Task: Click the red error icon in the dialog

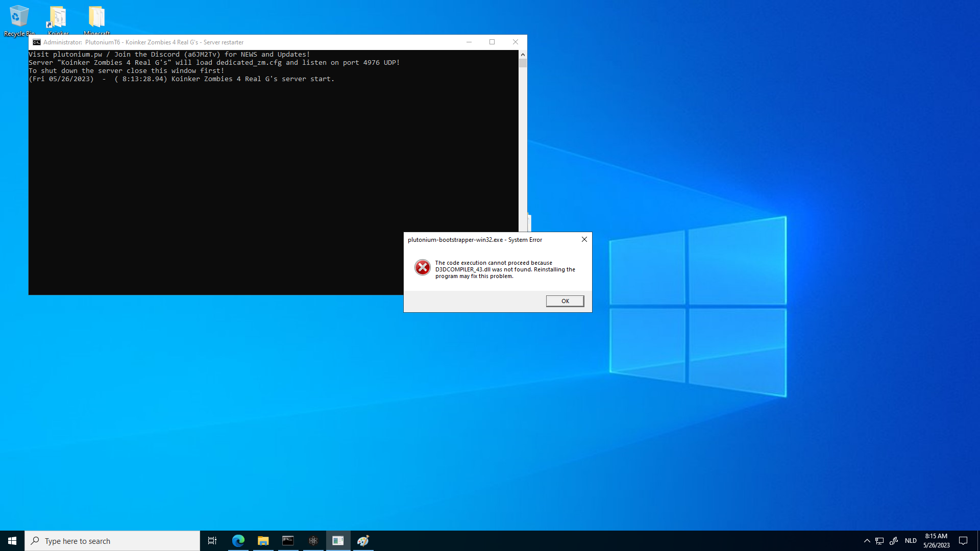Action: pos(422,267)
